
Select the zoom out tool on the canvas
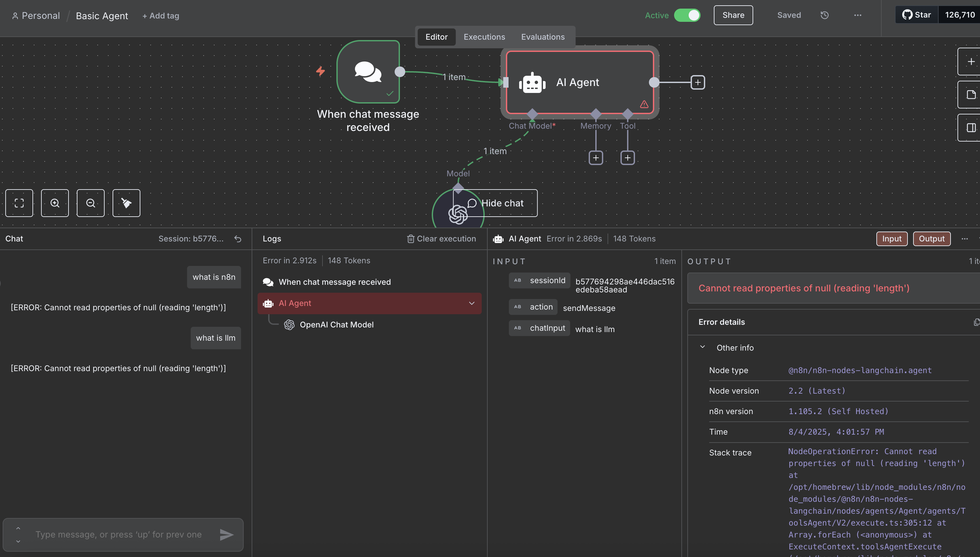point(90,203)
